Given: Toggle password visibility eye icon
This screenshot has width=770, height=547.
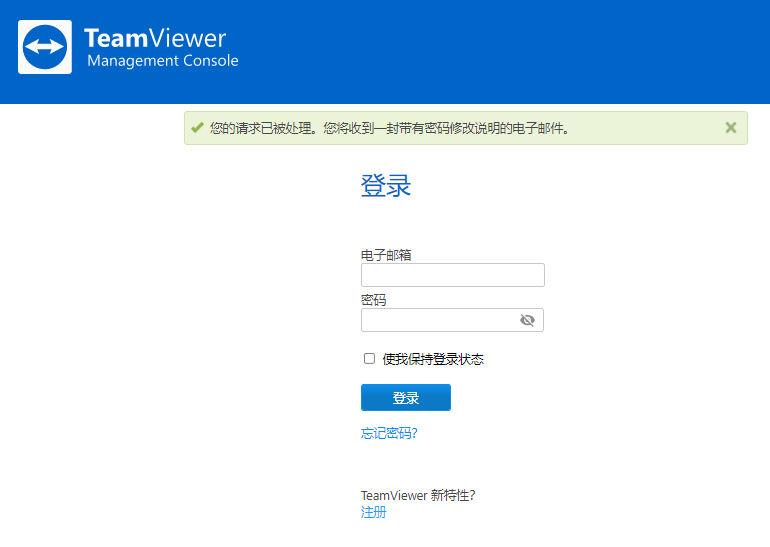Looking at the screenshot, I should [527, 320].
